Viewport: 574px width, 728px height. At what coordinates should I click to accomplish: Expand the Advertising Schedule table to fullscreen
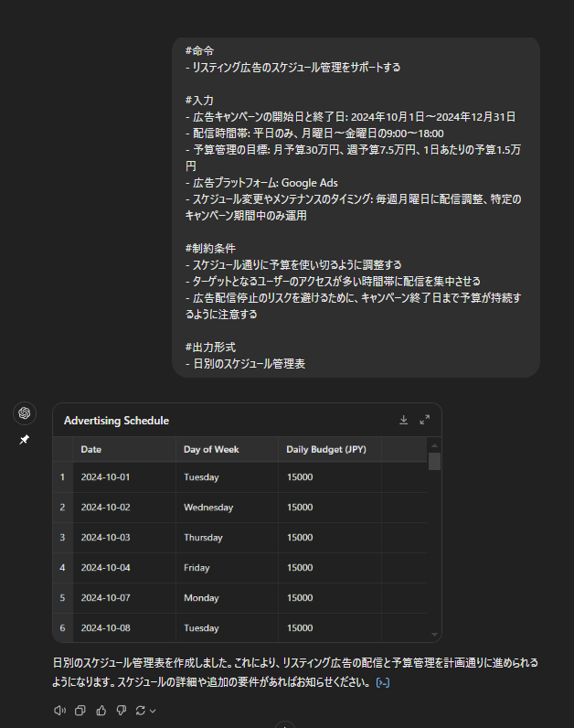point(425,420)
